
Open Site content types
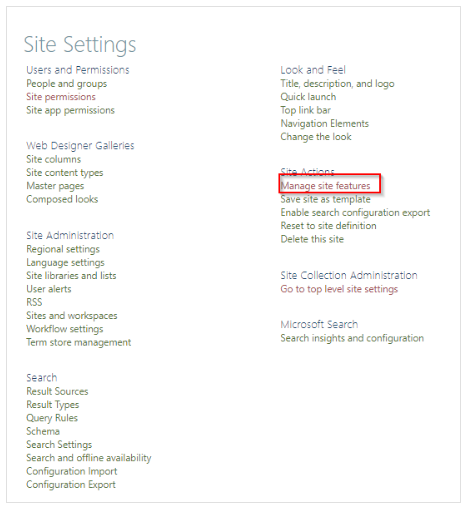click(x=65, y=173)
